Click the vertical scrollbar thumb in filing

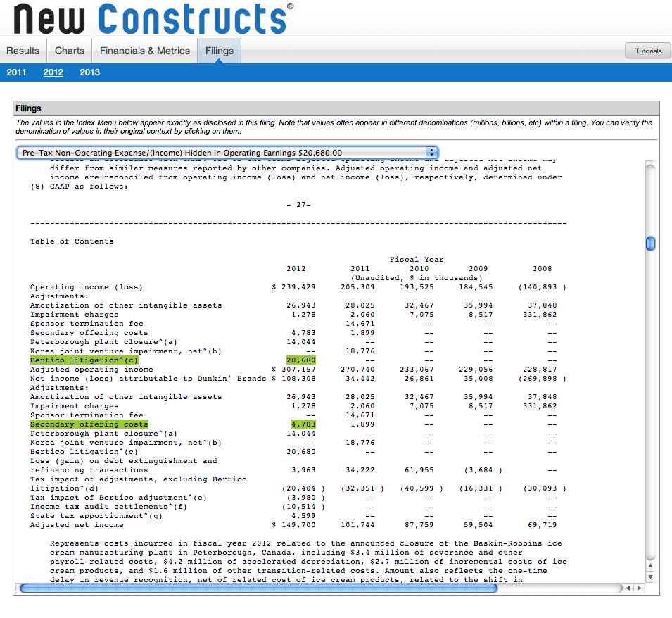[x=651, y=244]
